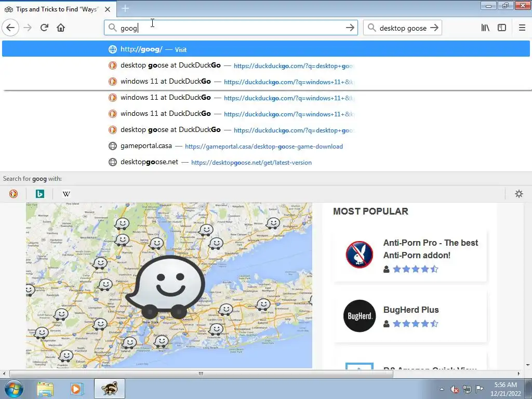Open the Action Center flag icon

[479, 389]
